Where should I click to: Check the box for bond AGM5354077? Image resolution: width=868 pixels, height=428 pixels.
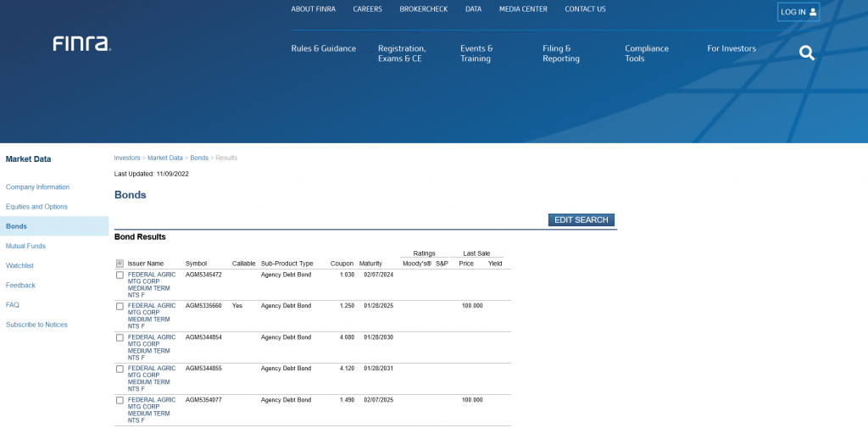coord(120,400)
